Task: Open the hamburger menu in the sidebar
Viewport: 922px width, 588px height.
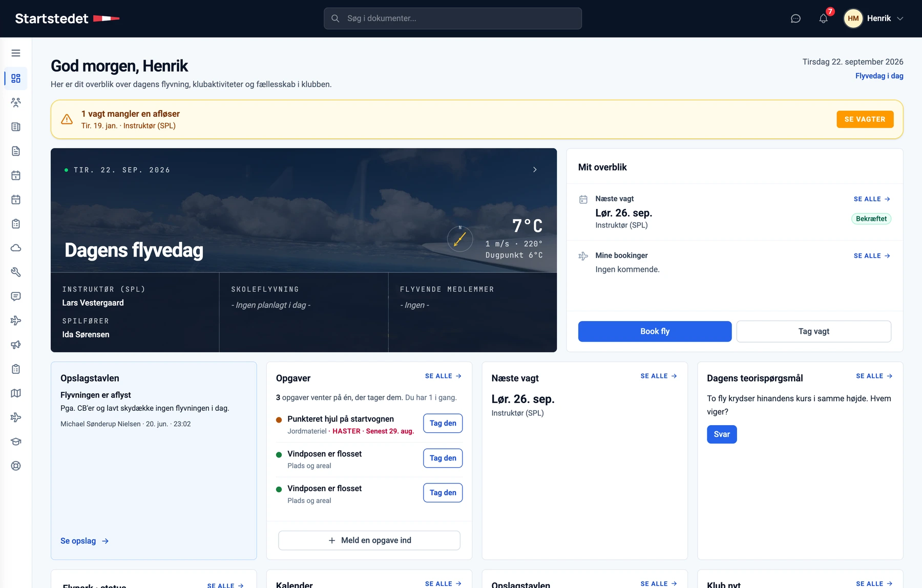Action: 16,53
